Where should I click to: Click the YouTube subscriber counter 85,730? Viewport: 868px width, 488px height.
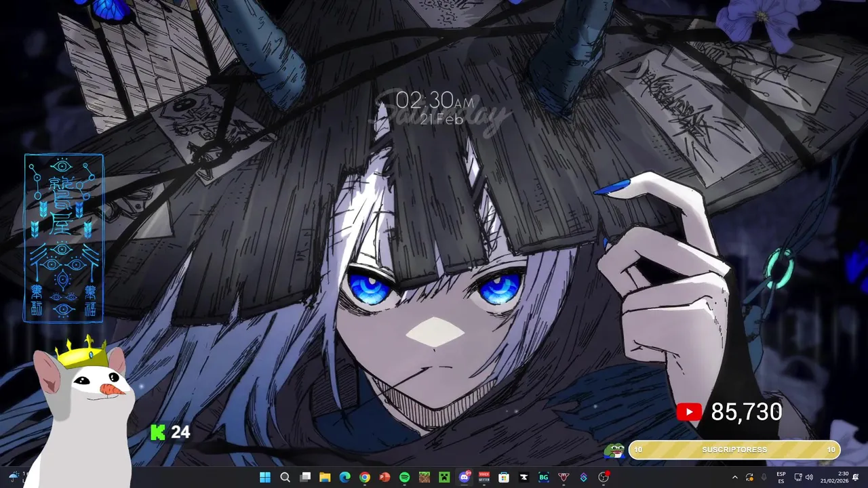pyautogui.click(x=730, y=411)
